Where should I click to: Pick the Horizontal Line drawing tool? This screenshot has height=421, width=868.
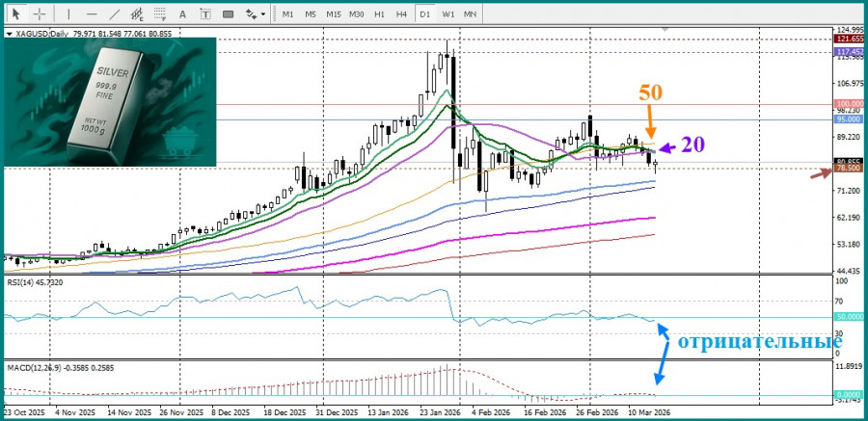pyautogui.click(x=92, y=13)
